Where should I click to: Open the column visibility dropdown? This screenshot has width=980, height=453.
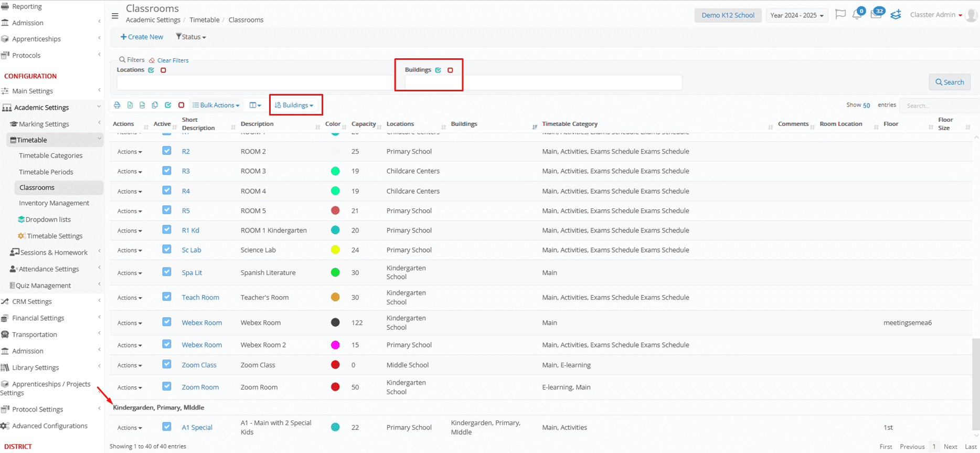(x=255, y=105)
